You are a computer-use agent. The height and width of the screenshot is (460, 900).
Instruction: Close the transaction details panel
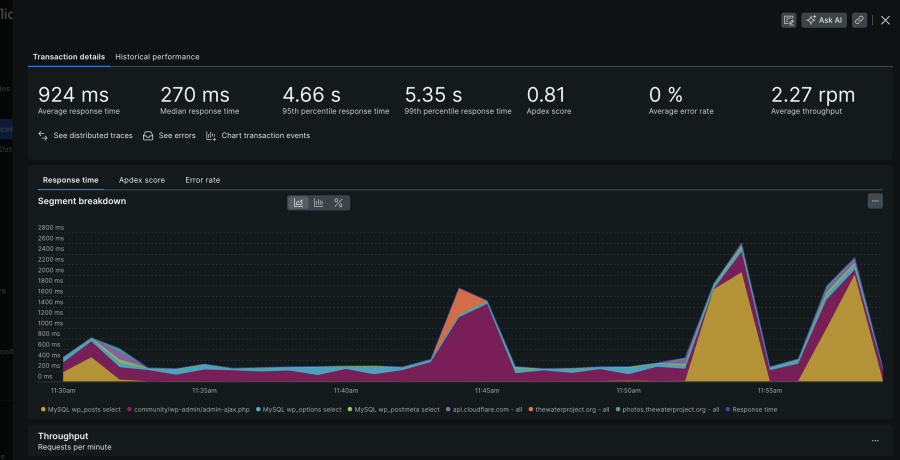click(885, 20)
